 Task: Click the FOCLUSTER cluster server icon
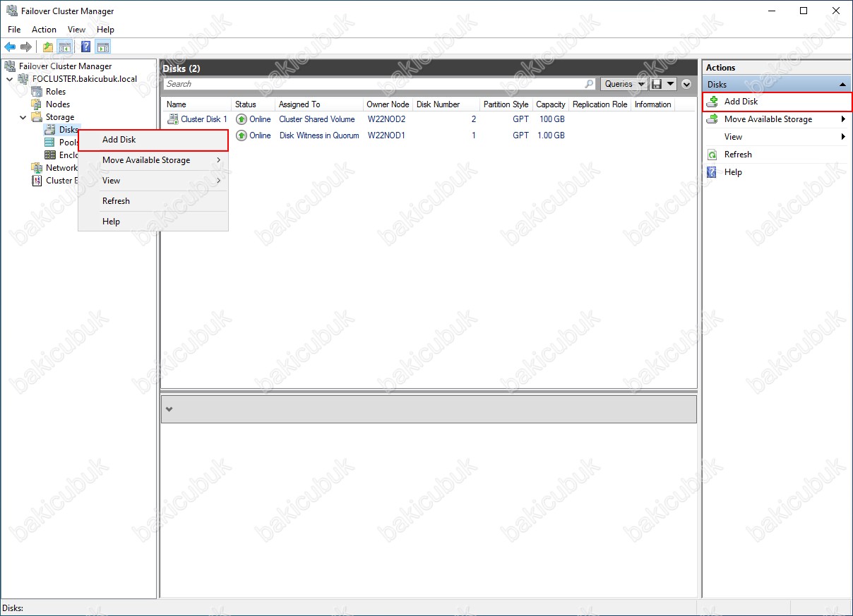point(23,79)
